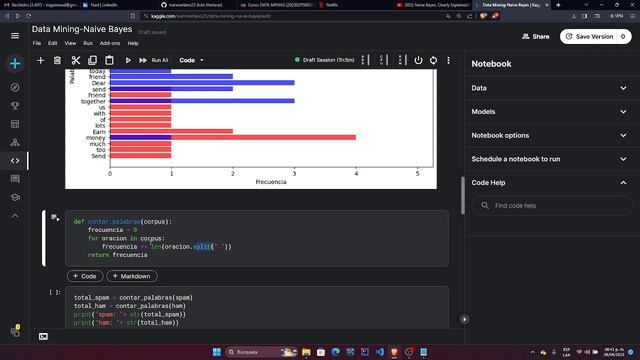
Task: Open the Add-ons menu
Action: pyautogui.click(x=110, y=43)
